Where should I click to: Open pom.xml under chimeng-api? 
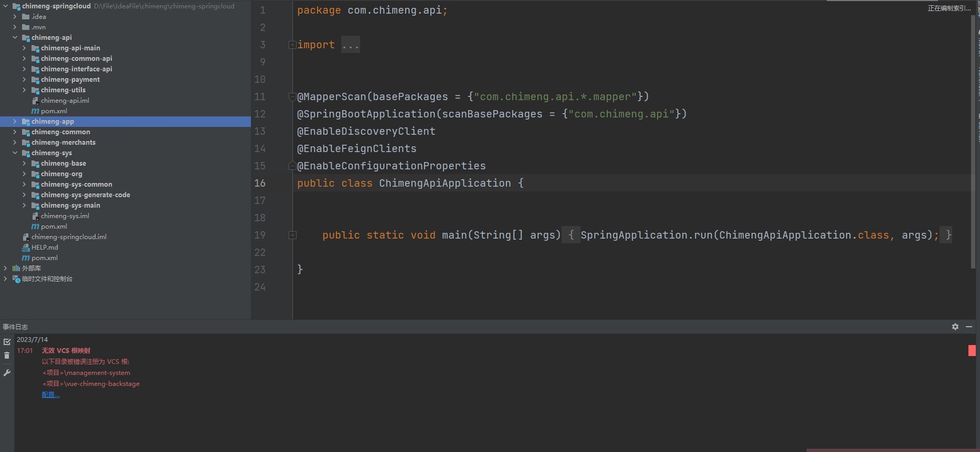[x=54, y=111]
